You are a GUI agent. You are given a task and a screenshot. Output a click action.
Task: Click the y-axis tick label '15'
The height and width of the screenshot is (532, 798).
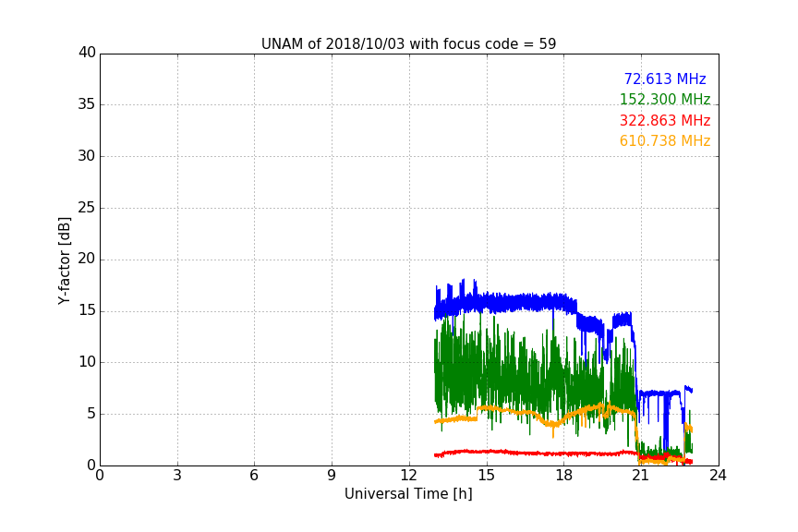tap(87, 310)
